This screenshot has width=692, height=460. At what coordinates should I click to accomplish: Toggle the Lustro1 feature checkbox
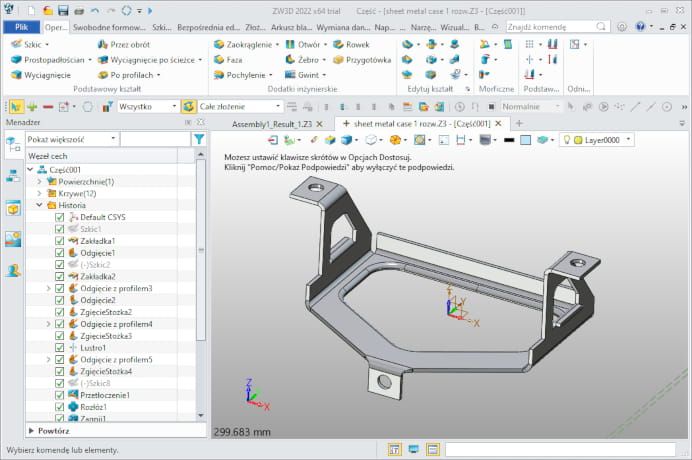[59, 348]
